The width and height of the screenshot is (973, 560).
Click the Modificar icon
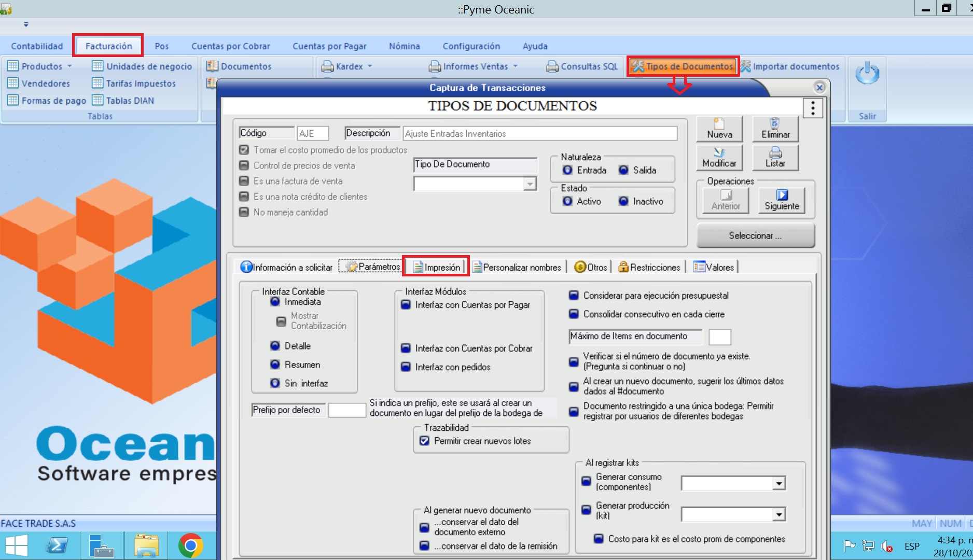pos(719,152)
